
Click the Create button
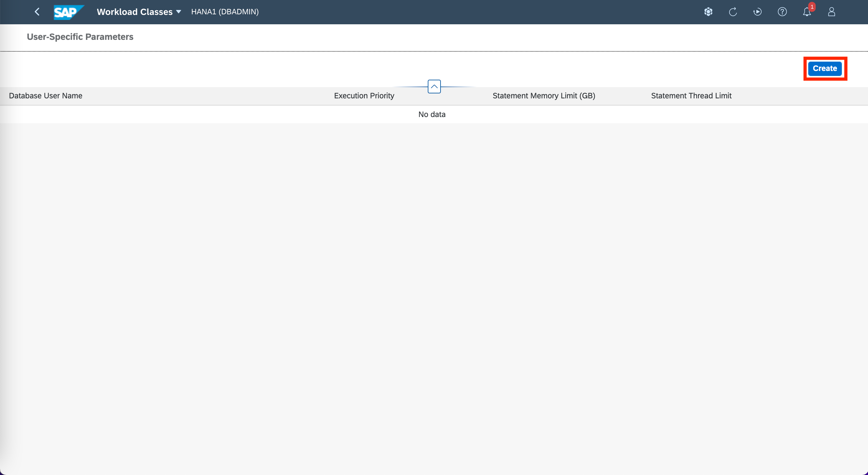(824, 68)
